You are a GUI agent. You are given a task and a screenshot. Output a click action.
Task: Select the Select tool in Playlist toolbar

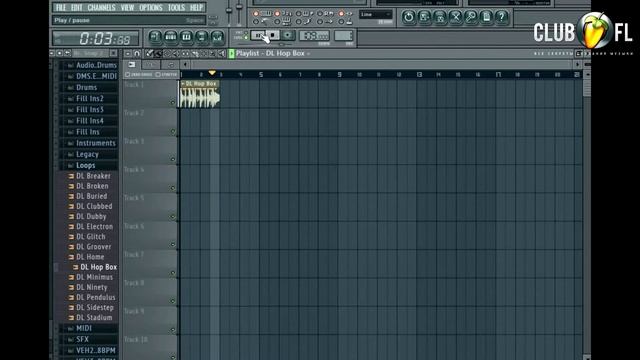point(204,53)
